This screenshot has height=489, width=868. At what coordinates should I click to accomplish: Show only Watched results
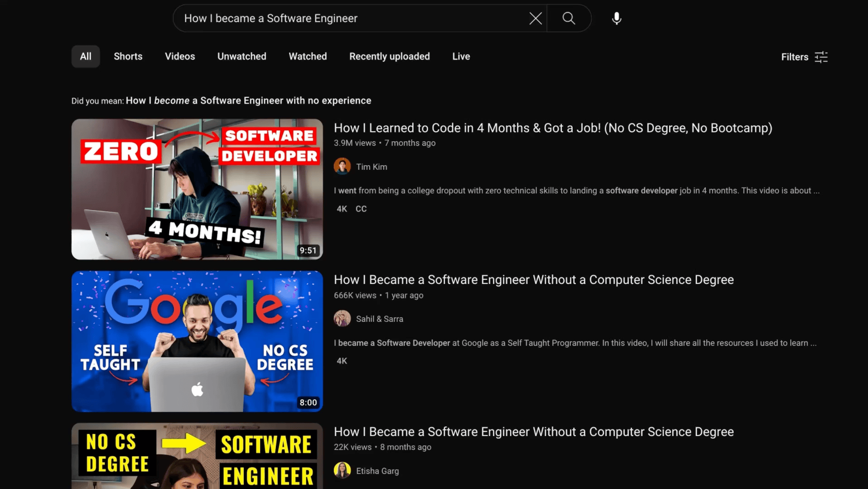click(308, 57)
